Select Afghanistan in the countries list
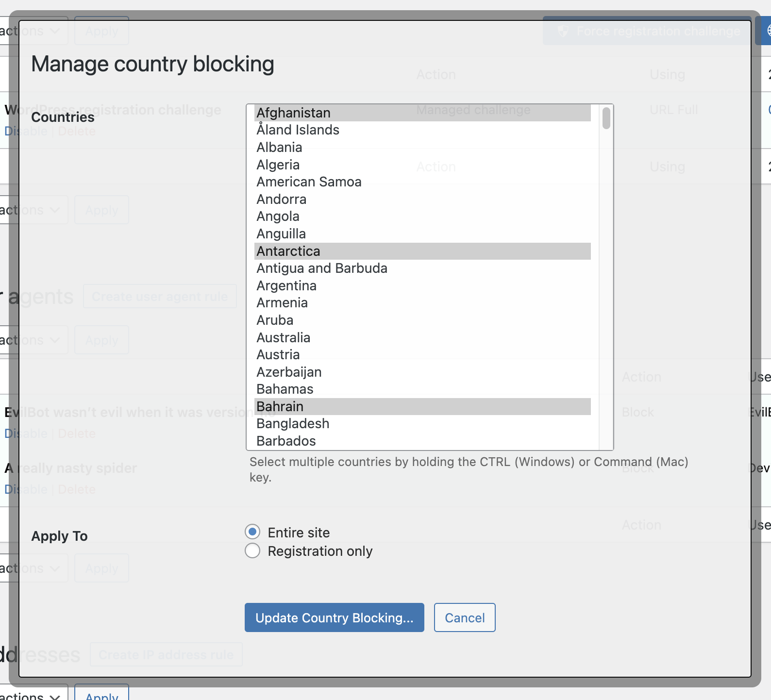Screen dimensions: 771x700 pyautogui.click(x=422, y=113)
